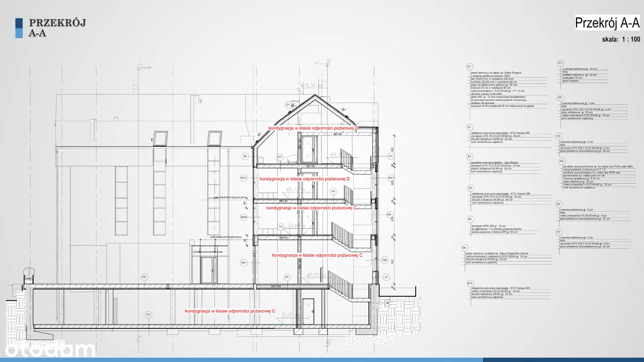Click the P4 marker above the garage slab
The height and width of the screenshot is (362, 644).
(144, 277)
